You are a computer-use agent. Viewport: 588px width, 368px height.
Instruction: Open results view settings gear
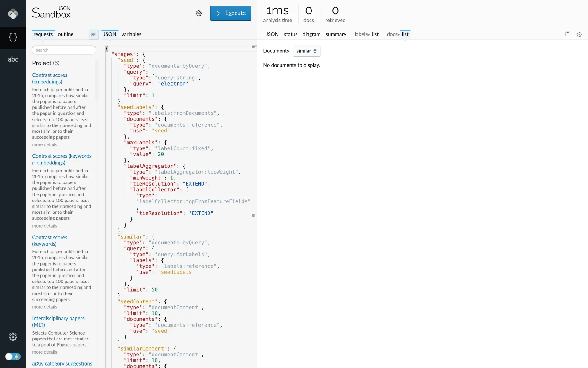tap(579, 35)
